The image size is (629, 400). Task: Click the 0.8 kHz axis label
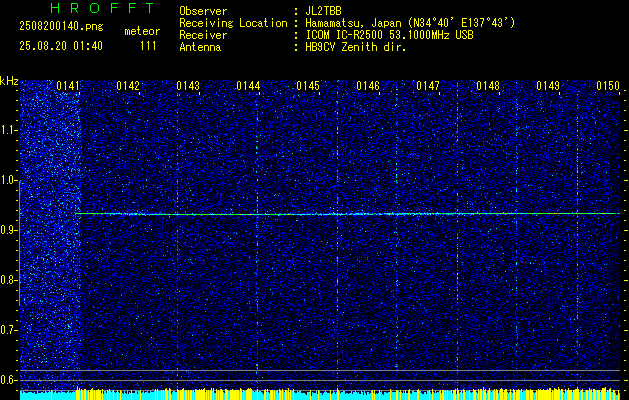coord(9,280)
